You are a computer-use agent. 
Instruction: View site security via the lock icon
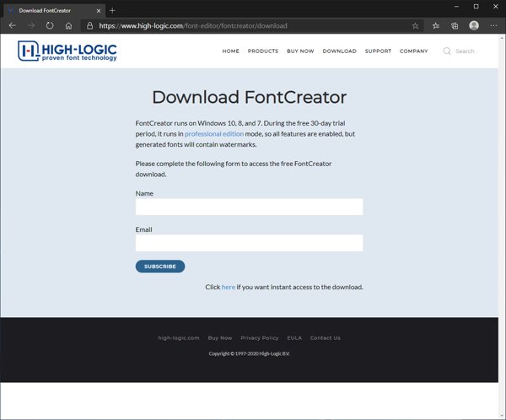[x=89, y=26]
